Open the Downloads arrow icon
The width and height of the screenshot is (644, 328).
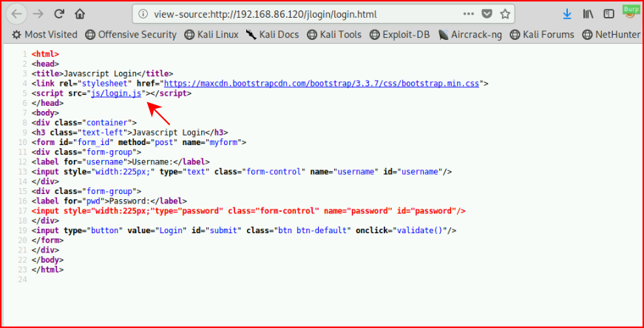(567, 14)
